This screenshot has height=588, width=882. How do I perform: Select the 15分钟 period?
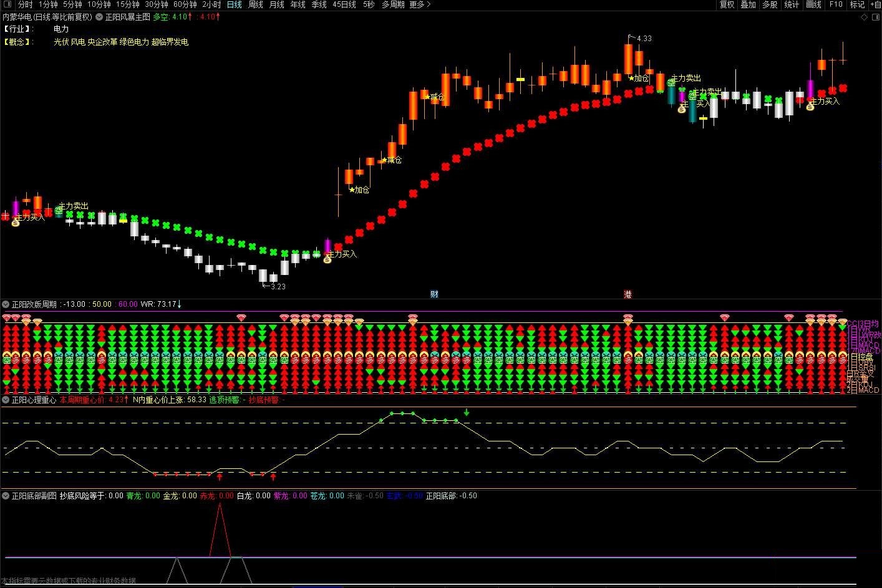[x=128, y=4]
